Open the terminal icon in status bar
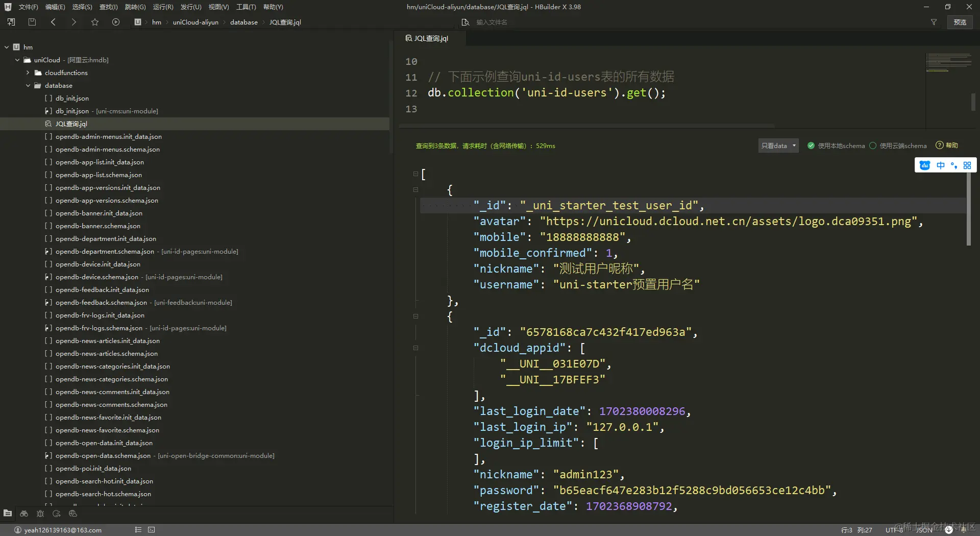Screen dimensions: 980x536 [152, 530]
